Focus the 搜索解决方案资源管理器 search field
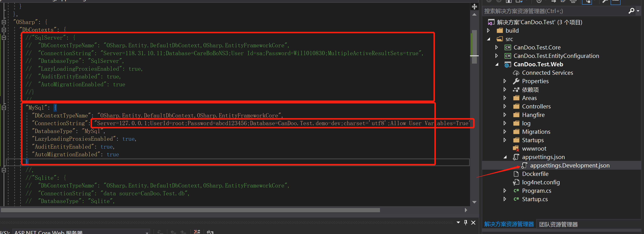This screenshot has width=644, height=234. pos(555,11)
